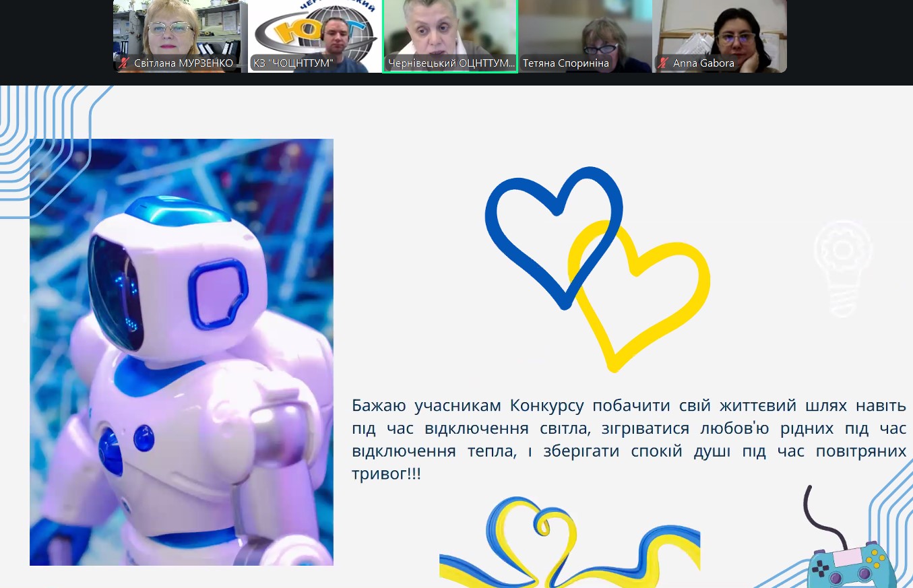Click the Anna Gabora name label
Screen dimensions: 913x588
(703, 63)
